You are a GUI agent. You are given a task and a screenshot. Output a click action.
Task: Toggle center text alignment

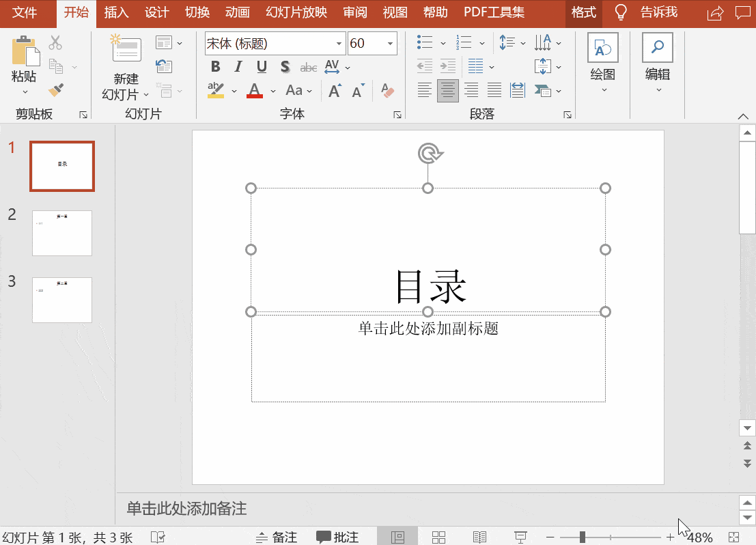point(447,89)
